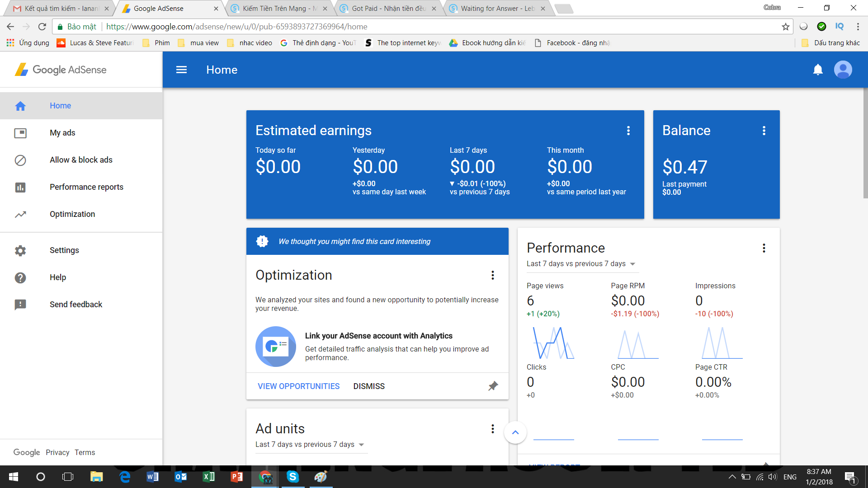Image resolution: width=868 pixels, height=488 pixels.
Task: Dismiss the Optimization suggestion
Action: pos(369,386)
